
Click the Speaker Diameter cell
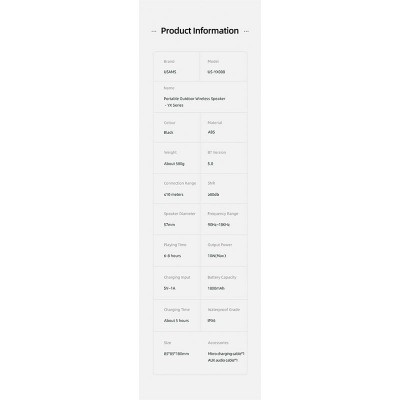coord(177,219)
